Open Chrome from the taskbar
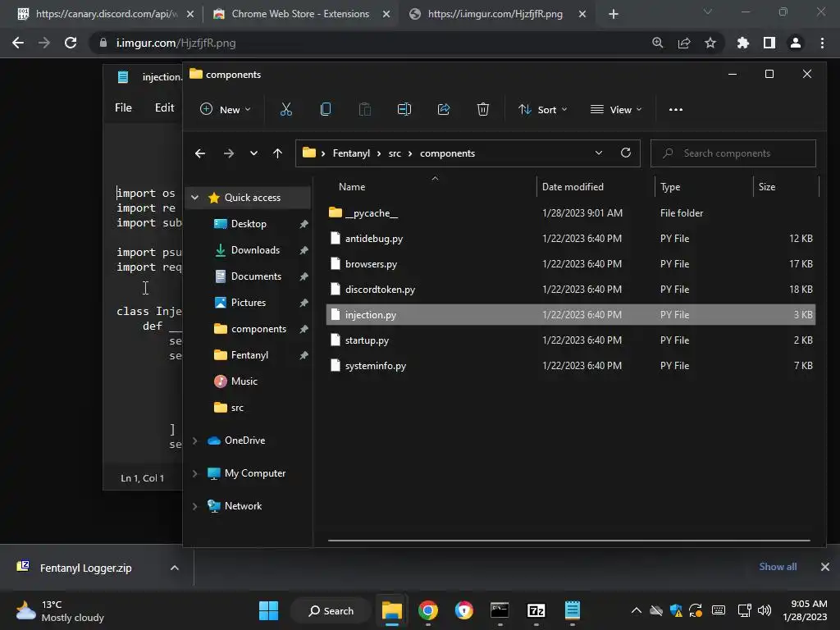840x630 pixels. point(427,610)
